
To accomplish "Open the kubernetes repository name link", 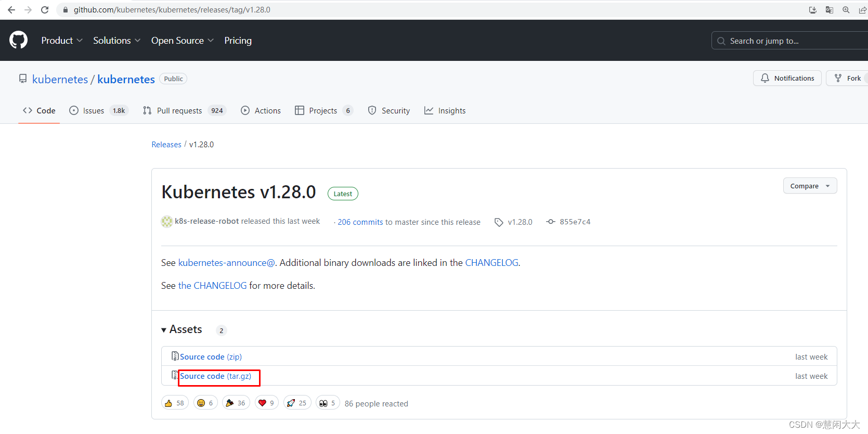I will (x=126, y=79).
